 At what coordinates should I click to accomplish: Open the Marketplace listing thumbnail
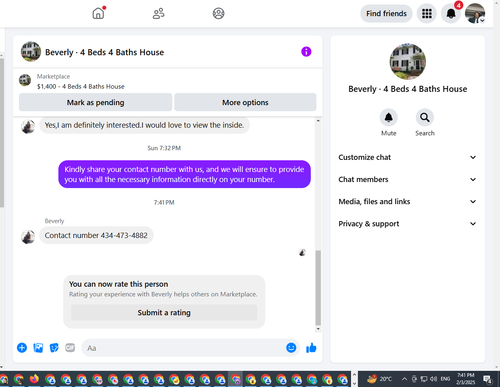click(25, 80)
